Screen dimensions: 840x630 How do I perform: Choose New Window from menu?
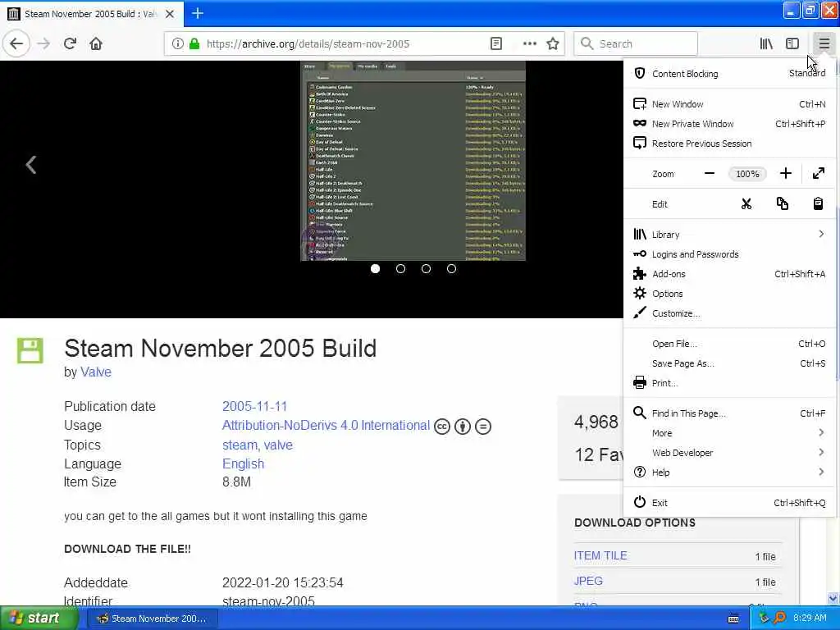coord(729,104)
